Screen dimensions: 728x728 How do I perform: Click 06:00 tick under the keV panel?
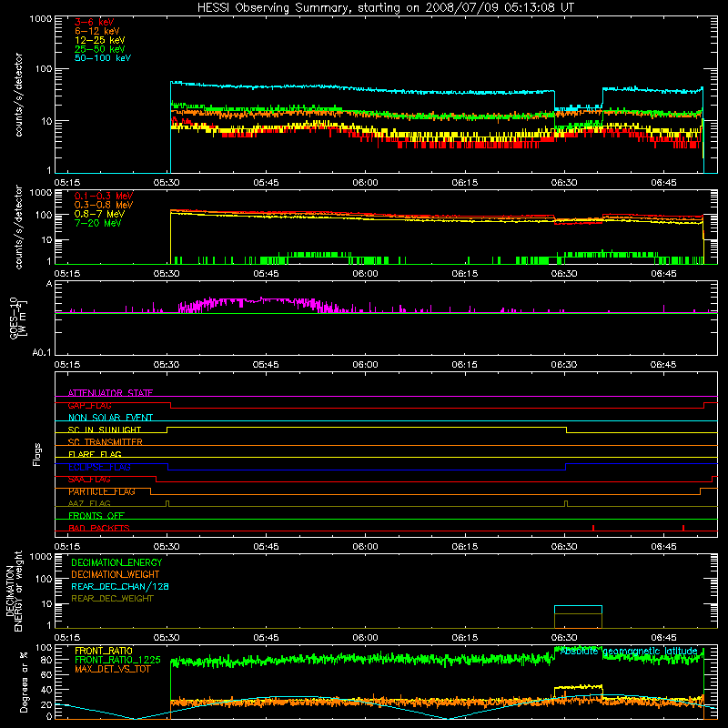pos(366,183)
